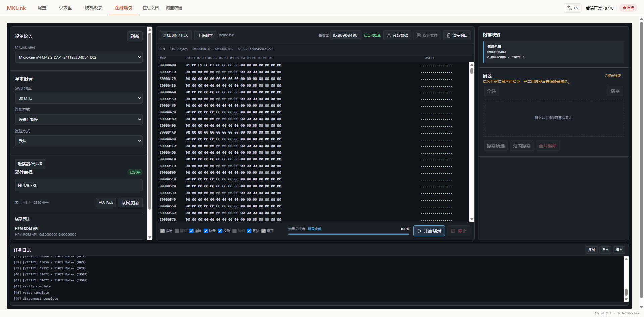Go to the 脱机烧录 tab
The image size is (644, 317).
click(93, 8)
